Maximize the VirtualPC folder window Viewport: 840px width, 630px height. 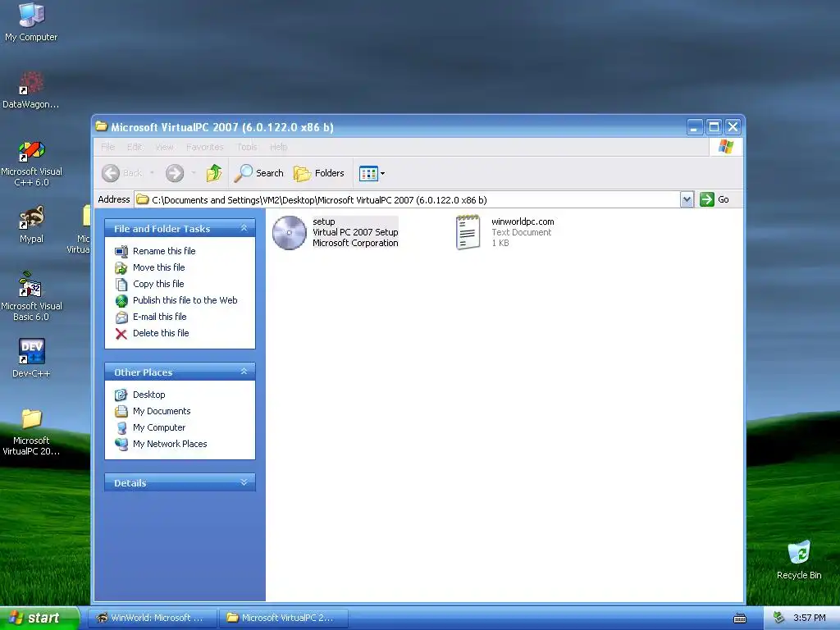(714, 127)
